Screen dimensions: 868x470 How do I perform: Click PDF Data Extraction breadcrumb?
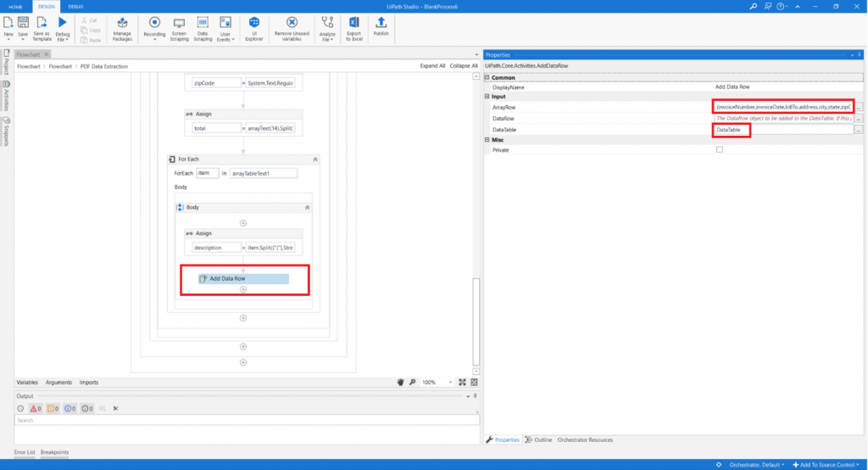[104, 66]
